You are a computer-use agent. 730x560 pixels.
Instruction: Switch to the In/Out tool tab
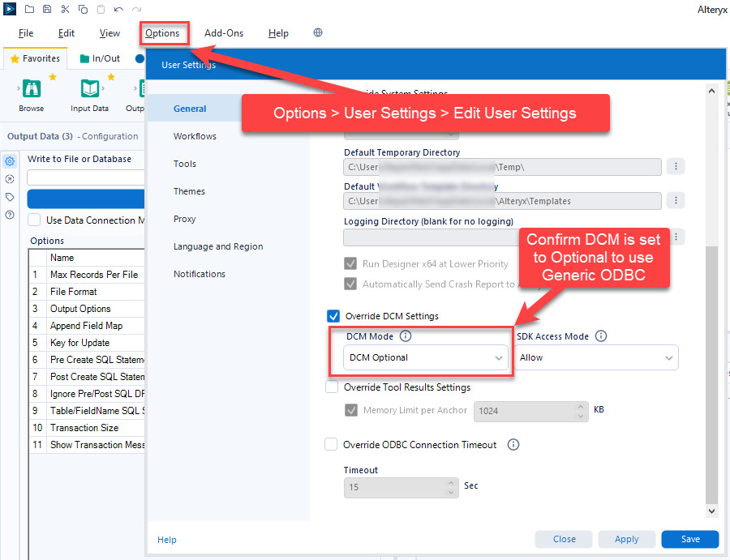click(105, 58)
